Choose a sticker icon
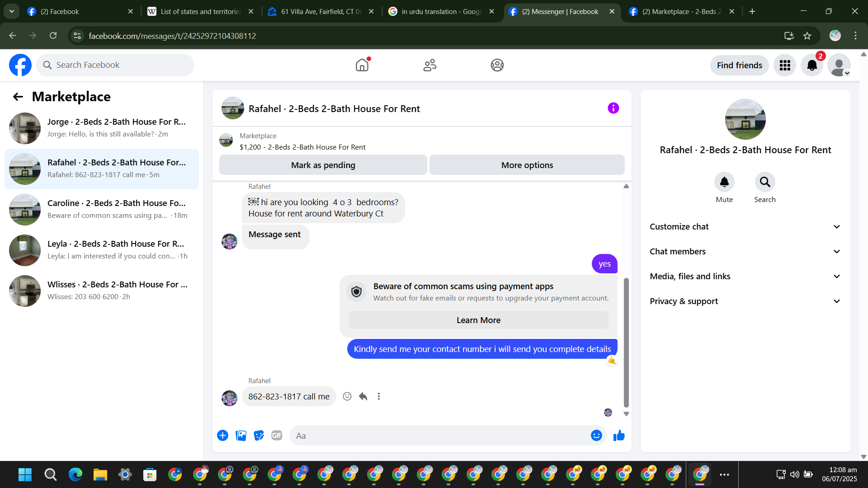This screenshot has height=488, width=868. tap(259, 436)
